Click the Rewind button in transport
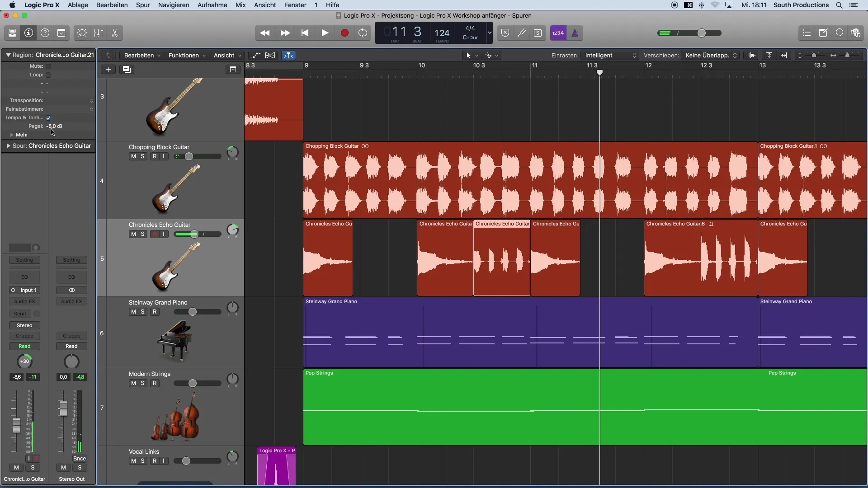The width and height of the screenshot is (868, 488). click(x=265, y=32)
